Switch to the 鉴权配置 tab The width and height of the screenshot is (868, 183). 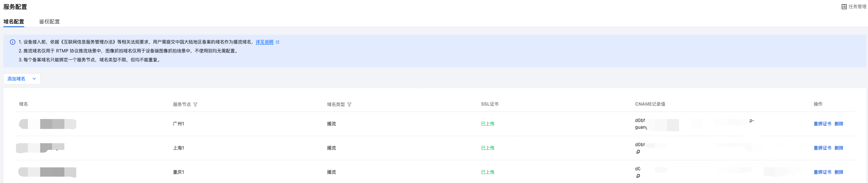pyautogui.click(x=49, y=22)
